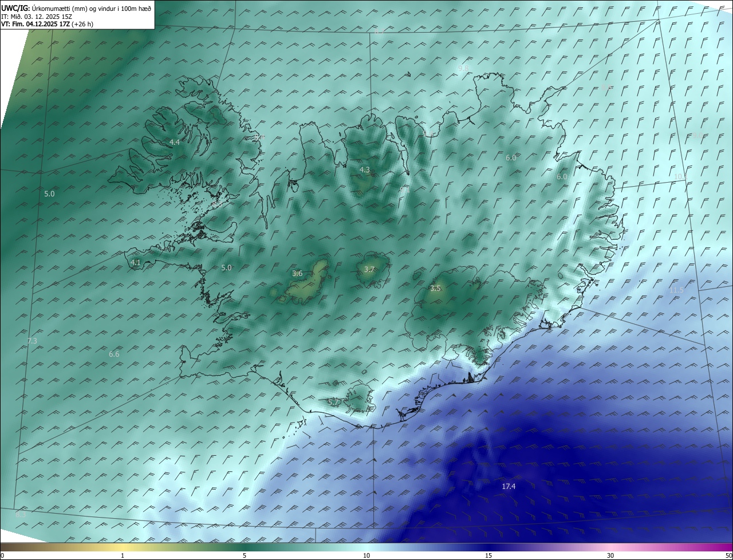This screenshot has height=560, width=733.
Task: Click the legend tick label 30
Action: (x=610, y=555)
